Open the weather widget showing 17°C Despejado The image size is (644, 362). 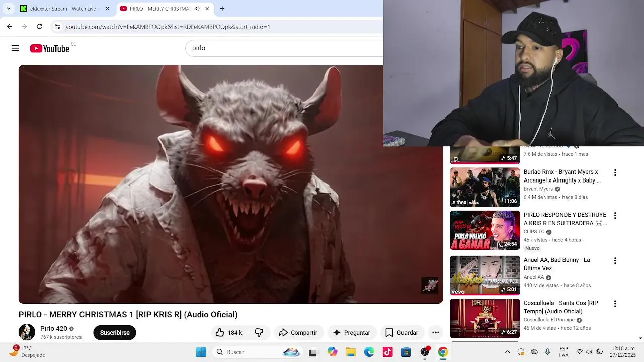(29, 352)
